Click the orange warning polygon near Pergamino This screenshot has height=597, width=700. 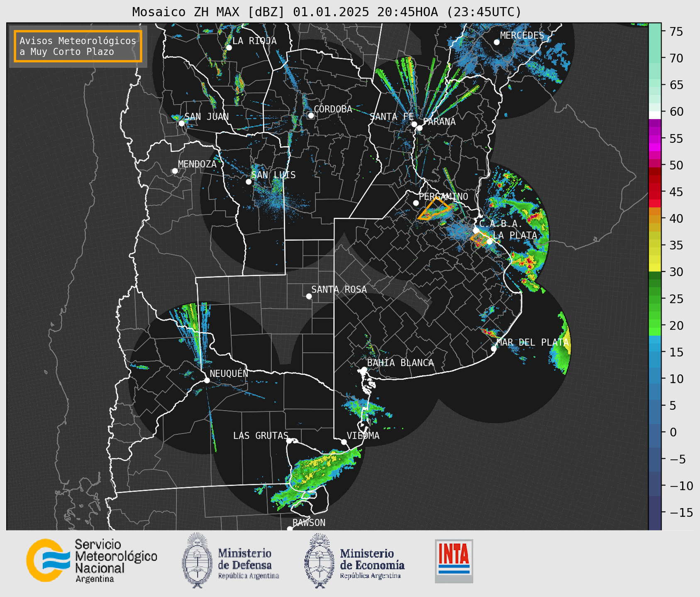click(x=434, y=208)
